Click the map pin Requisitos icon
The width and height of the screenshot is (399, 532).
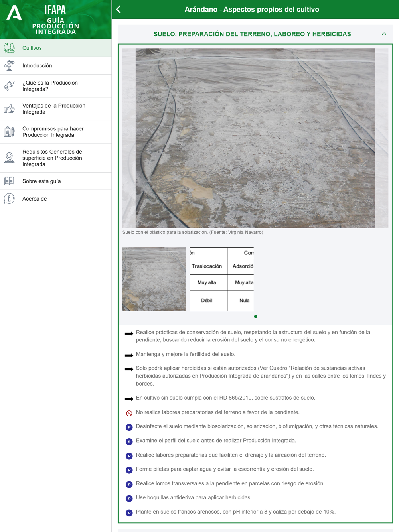click(9, 158)
